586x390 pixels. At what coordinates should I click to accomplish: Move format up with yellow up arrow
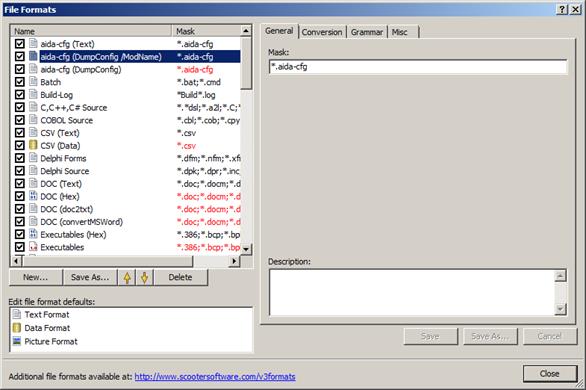(x=127, y=278)
